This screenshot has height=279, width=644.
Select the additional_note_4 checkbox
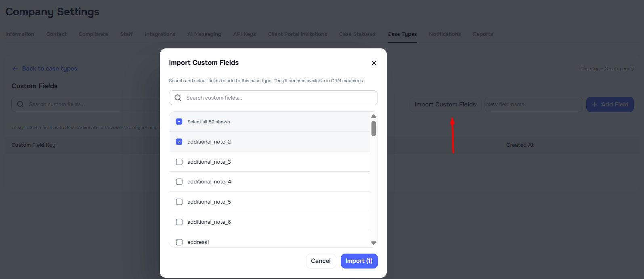[x=179, y=182]
